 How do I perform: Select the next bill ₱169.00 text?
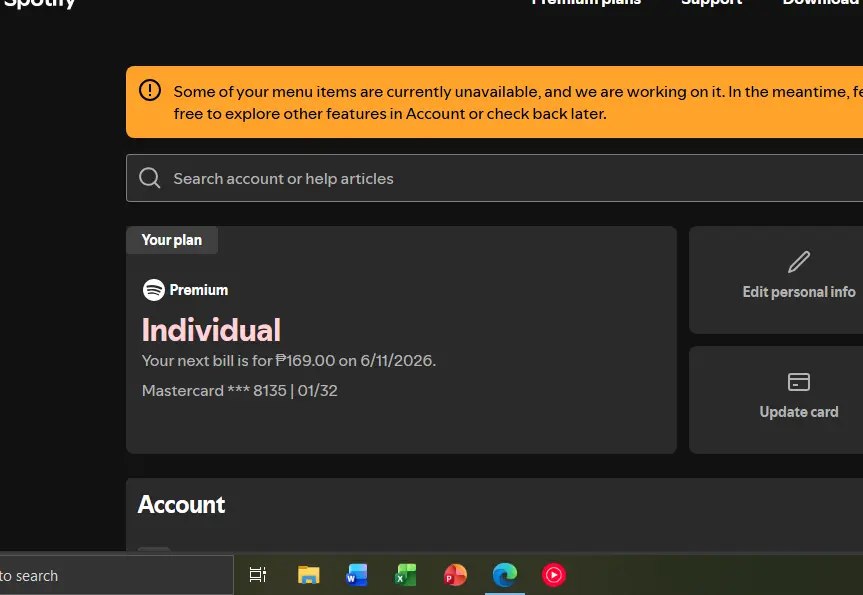coord(288,361)
